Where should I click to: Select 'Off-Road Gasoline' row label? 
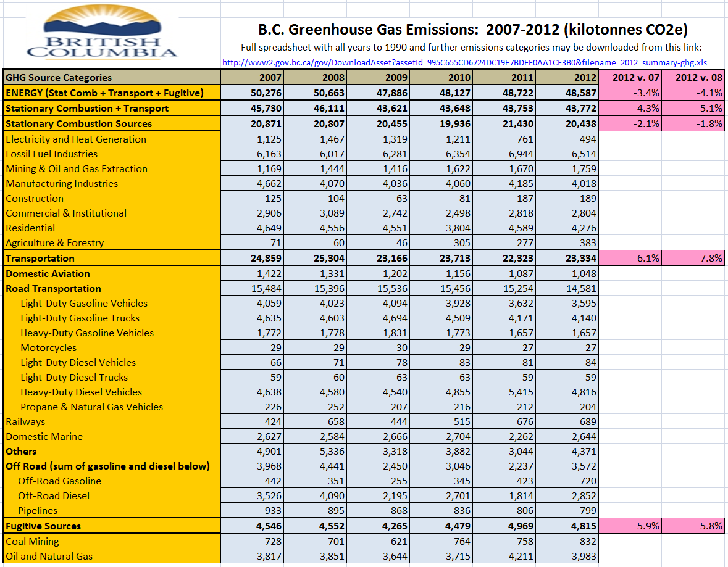[112, 481]
